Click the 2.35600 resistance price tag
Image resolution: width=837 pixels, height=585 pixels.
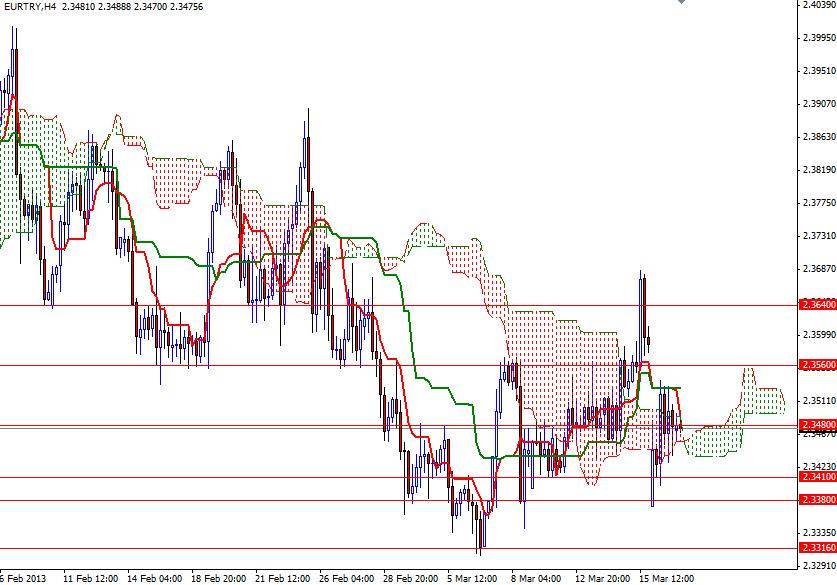coord(815,365)
